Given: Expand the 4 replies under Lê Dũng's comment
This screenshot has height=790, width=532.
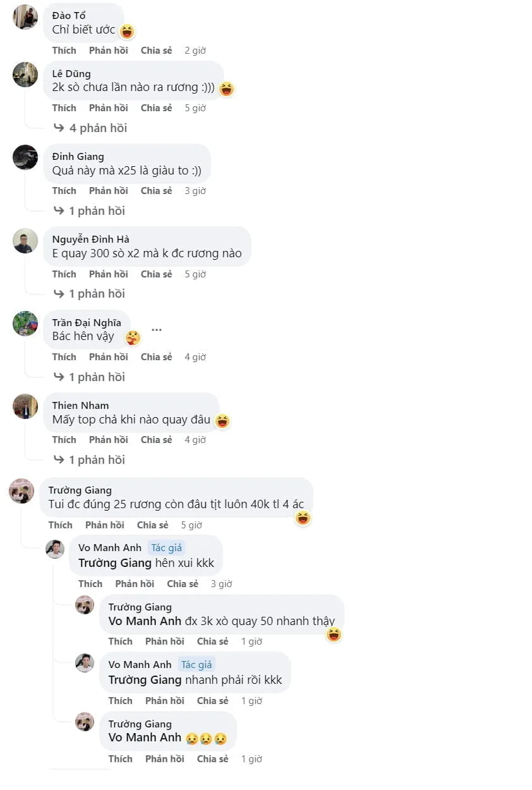Looking at the screenshot, I should tap(98, 128).
